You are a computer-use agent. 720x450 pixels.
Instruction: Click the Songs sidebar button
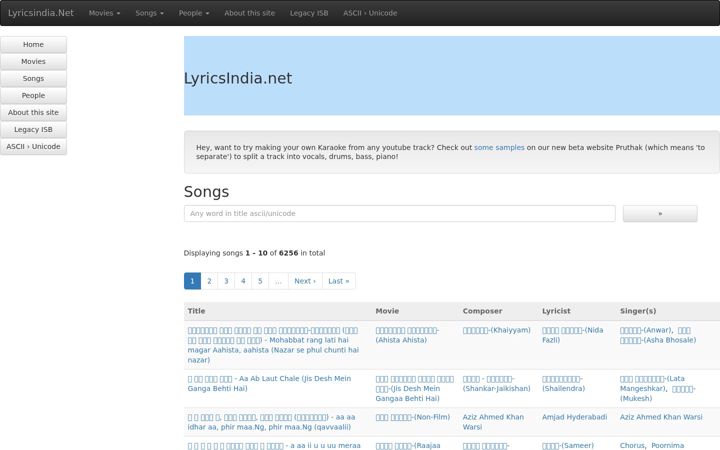point(34,79)
